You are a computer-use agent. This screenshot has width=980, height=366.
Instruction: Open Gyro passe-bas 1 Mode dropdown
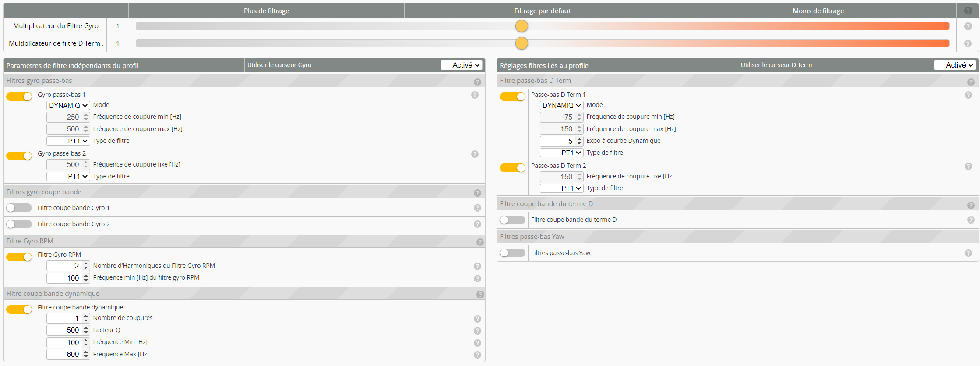click(x=68, y=106)
